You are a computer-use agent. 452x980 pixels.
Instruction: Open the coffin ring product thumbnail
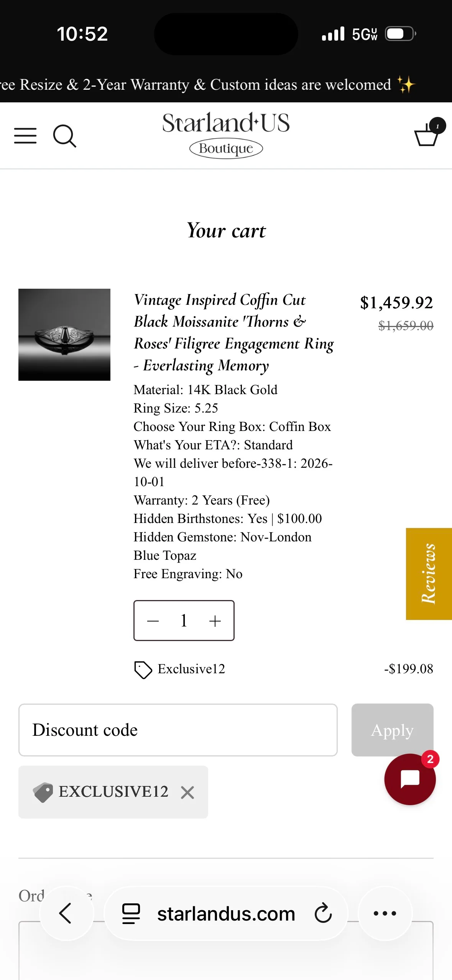pyautogui.click(x=64, y=335)
